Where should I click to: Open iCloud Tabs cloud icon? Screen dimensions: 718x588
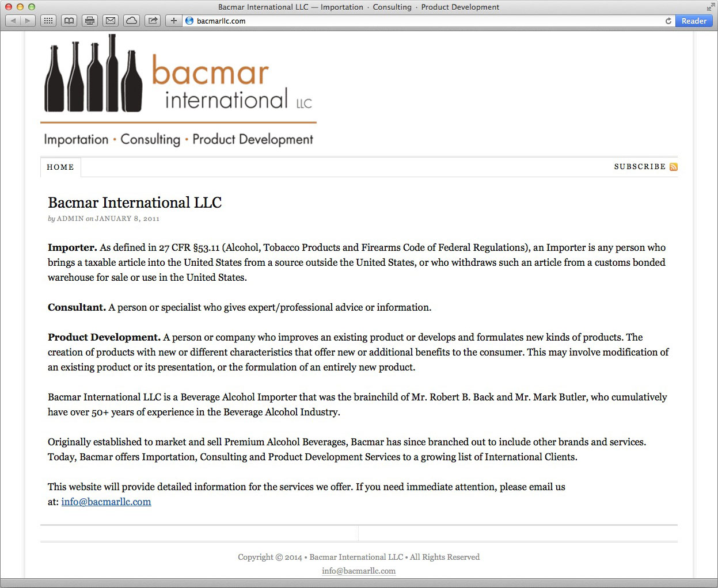[x=132, y=21]
